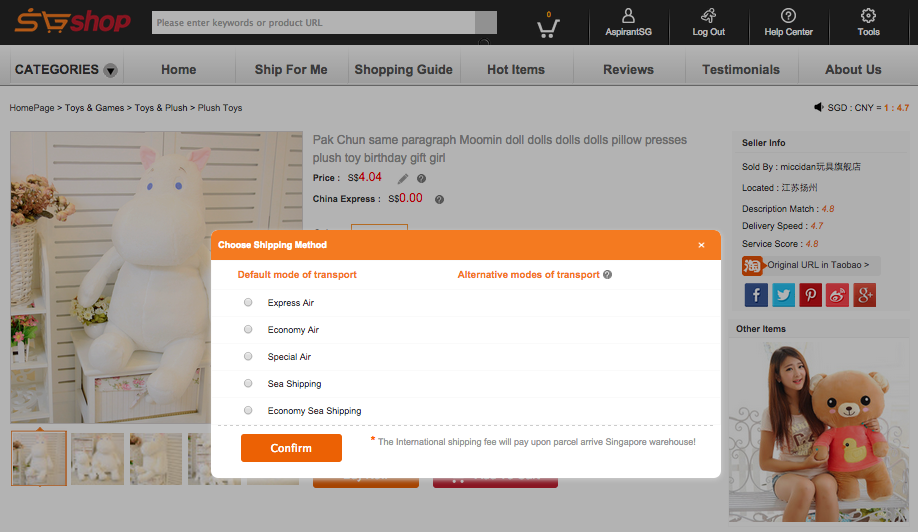Viewport: 918px width, 532px height.
Task: Close the Choose Shipping Method dialog
Action: [x=701, y=245]
